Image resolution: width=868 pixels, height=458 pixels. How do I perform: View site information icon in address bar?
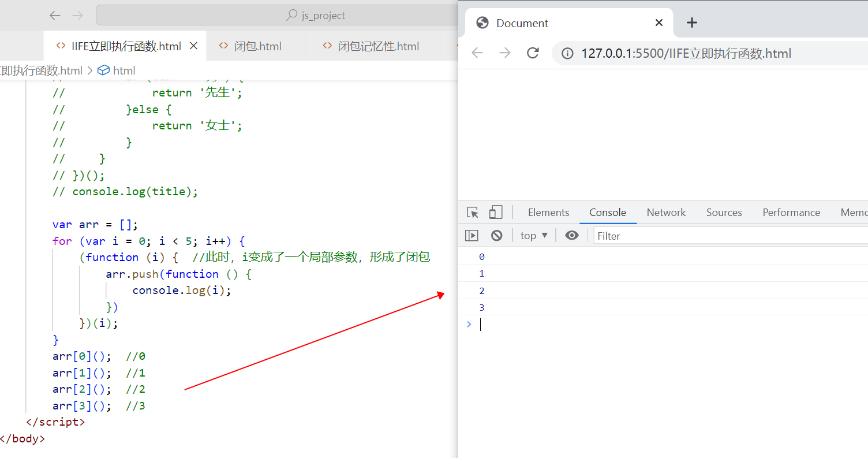point(568,54)
